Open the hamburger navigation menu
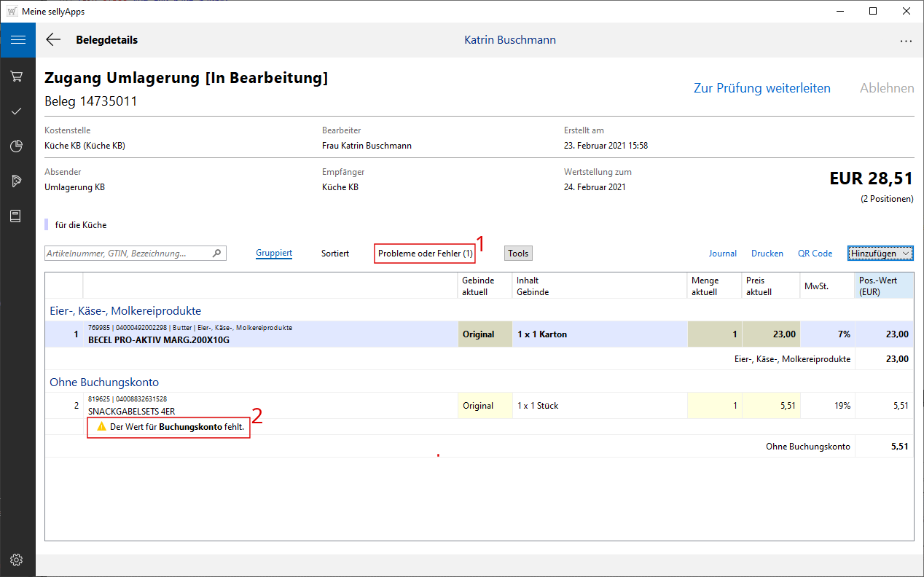924x577 pixels. pyautogui.click(x=17, y=40)
